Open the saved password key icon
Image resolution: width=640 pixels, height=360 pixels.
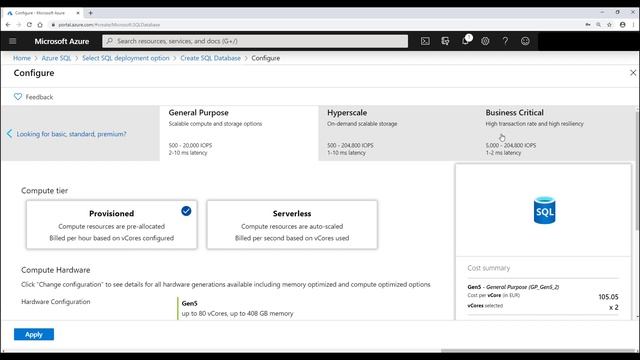tap(588, 24)
